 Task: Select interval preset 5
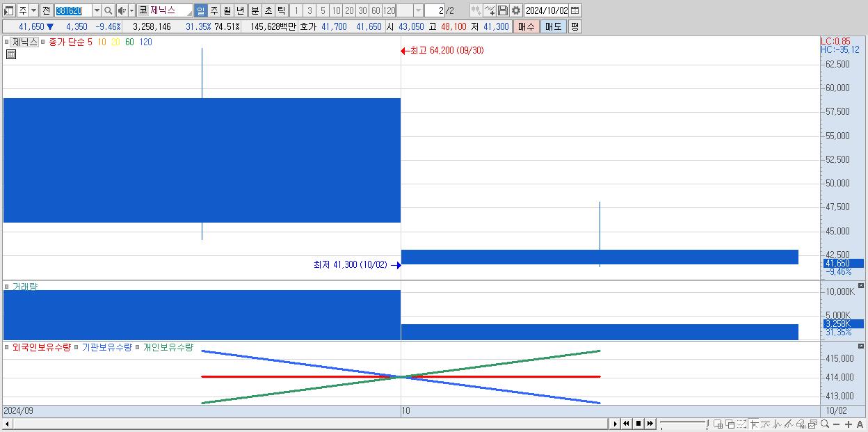[323, 10]
